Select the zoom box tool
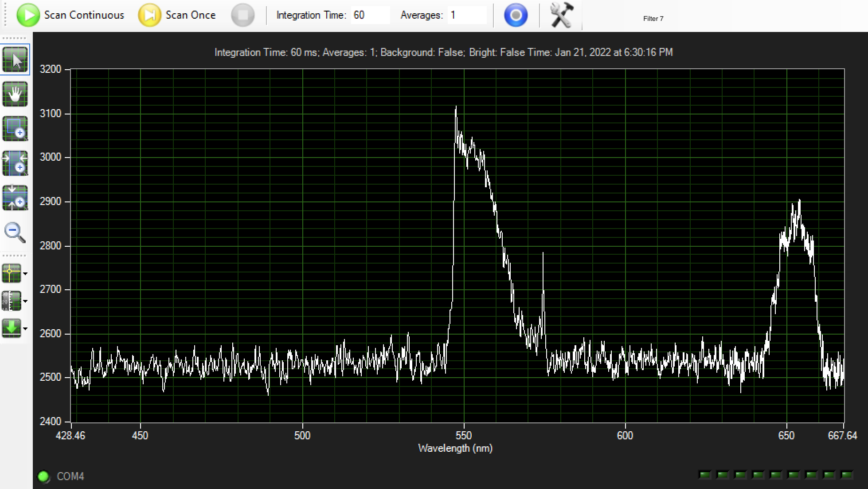This screenshot has width=868, height=489. point(15,129)
